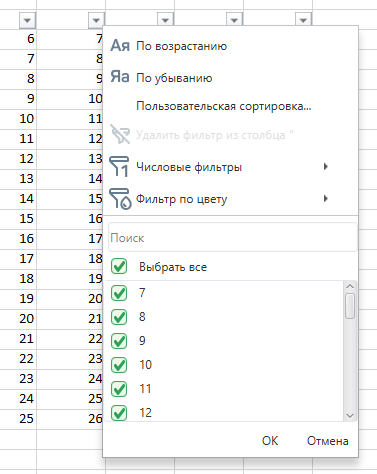
Task: Select cell with value 25 in first column
Action: point(18,419)
